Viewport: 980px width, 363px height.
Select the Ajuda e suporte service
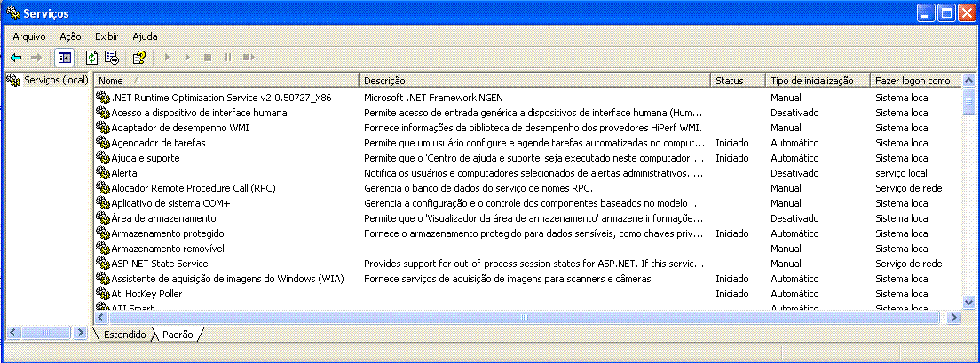(x=146, y=158)
